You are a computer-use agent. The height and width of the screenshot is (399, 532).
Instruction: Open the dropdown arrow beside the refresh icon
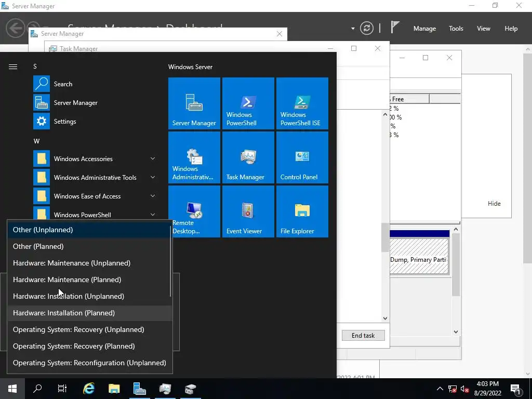[x=353, y=29]
